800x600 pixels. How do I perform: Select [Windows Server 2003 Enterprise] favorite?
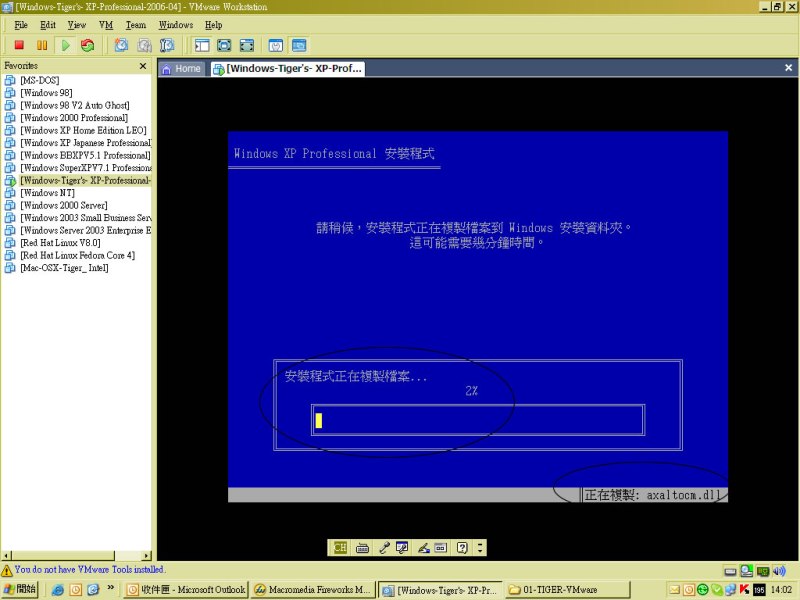78,230
